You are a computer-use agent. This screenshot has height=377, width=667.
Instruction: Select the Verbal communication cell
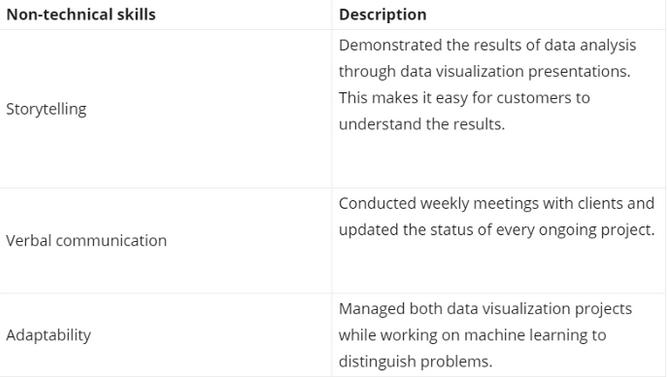165,240
